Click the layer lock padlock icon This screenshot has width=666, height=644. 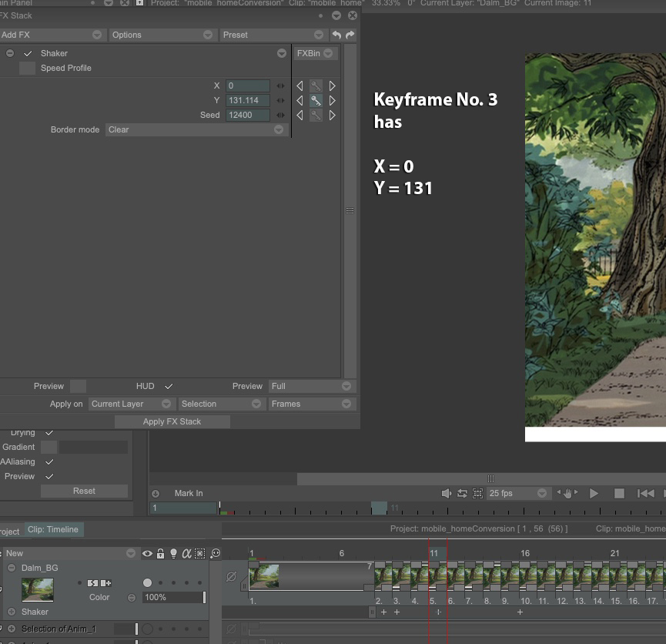coord(161,553)
